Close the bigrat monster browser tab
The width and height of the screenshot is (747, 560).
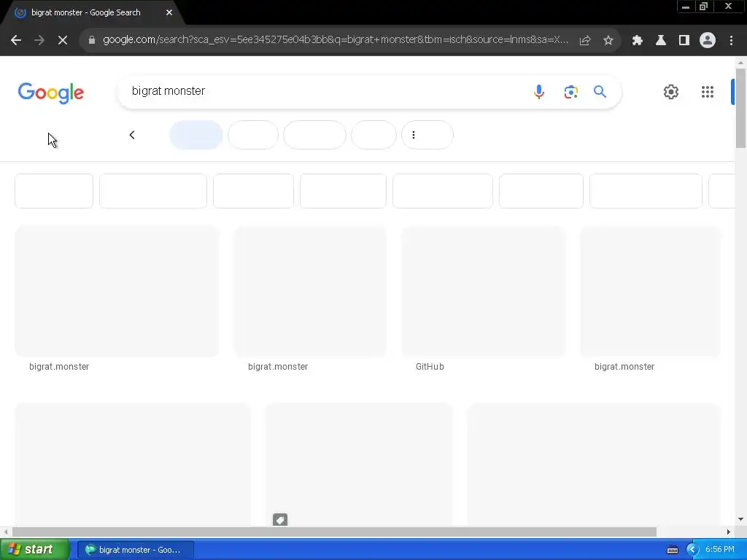click(169, 13)
